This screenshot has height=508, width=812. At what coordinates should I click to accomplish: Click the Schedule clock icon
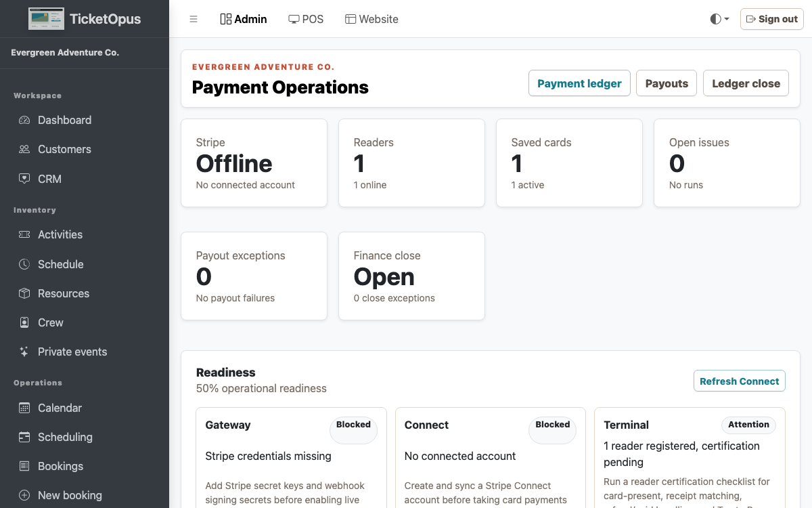click(24, 264)
